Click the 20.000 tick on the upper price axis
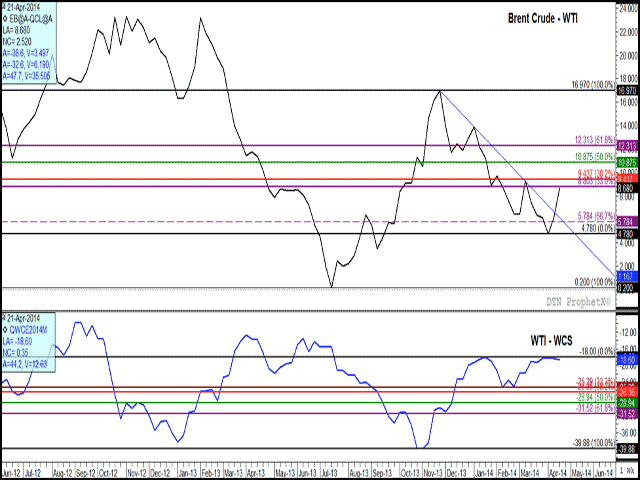Viewport: 640px width, 480px height. click(x=627, y=56)
